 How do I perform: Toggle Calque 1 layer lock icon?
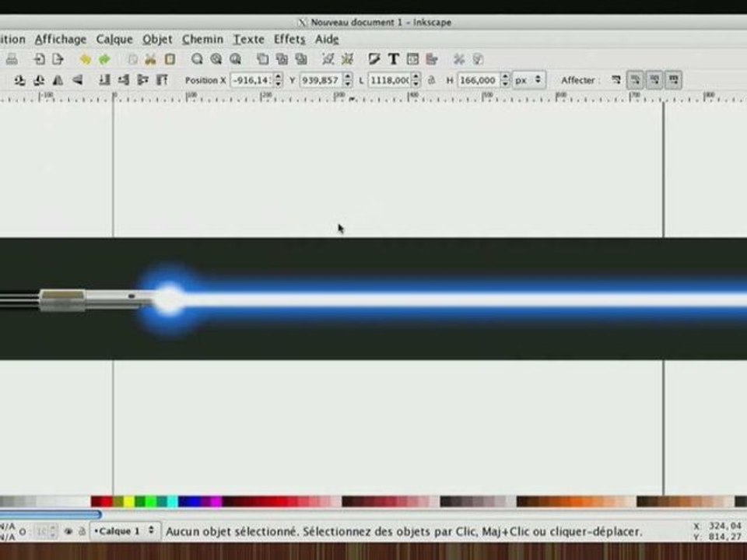pos(82,531)
